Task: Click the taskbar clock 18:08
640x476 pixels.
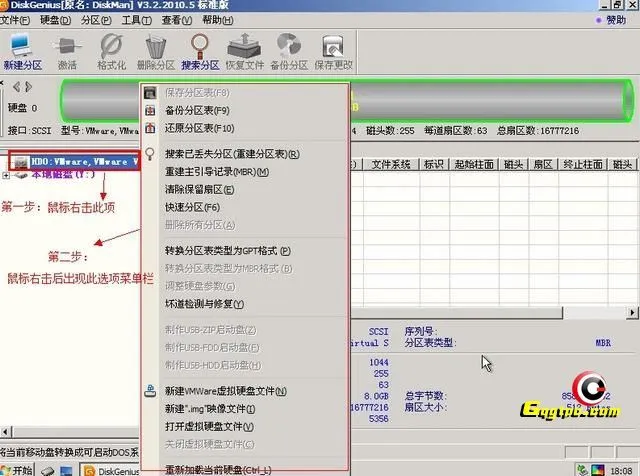Action: (x=621, y=471)
